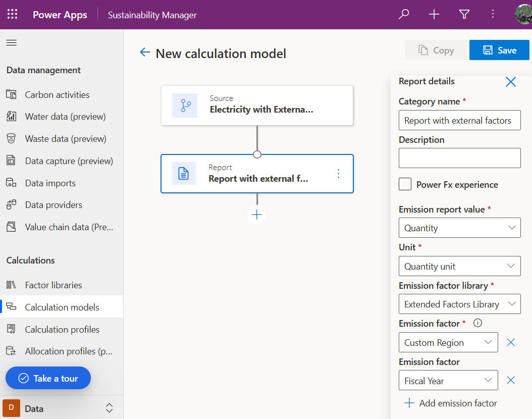This screenshot has height=419, width=532.
Task: Click the Data capture icon
Action: 11,161
